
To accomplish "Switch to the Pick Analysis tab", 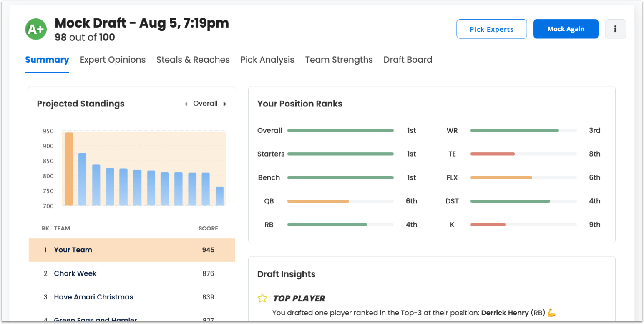I will tap(267, 60).
